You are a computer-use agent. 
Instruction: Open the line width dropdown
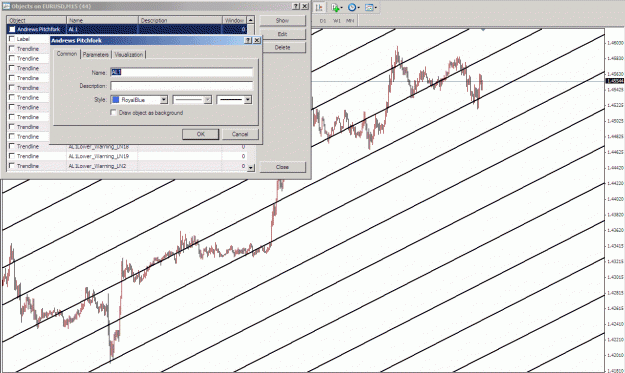[248, 100]
